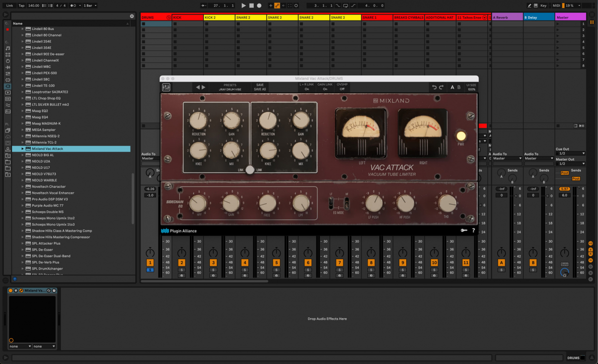The width and height of the screenshot is (598, 364).
Task: Load the next preset with right arrow
Action: pos(203,87)
